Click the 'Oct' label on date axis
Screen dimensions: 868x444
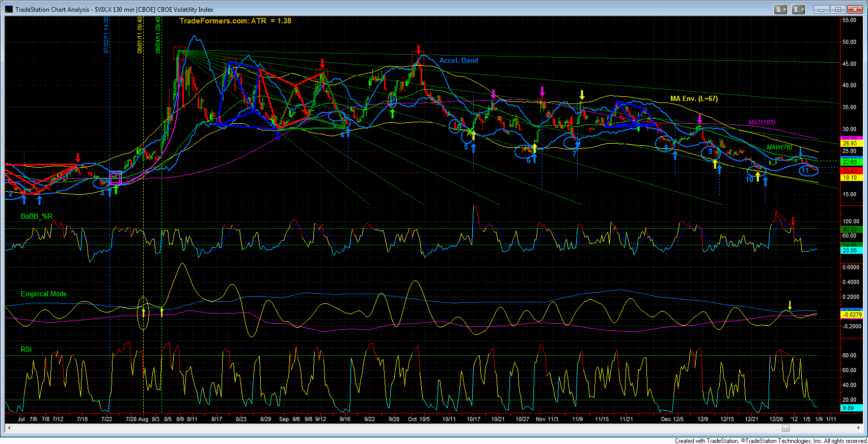coord(412,419)
